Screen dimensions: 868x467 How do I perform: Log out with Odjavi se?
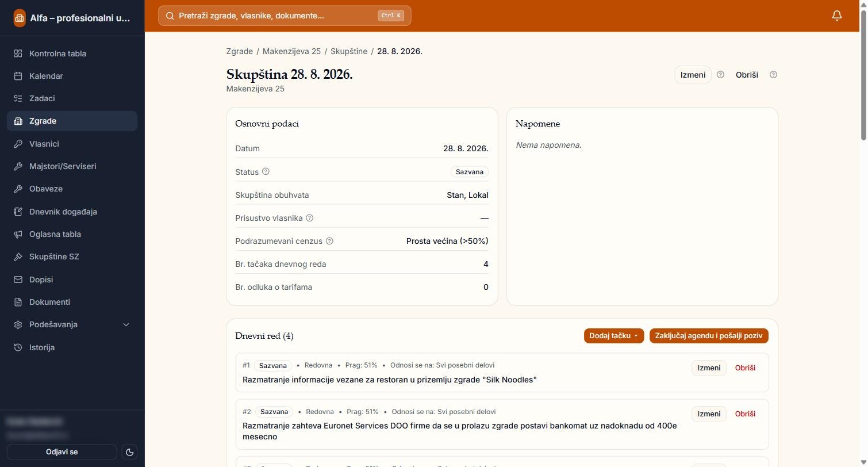[62, 452]
